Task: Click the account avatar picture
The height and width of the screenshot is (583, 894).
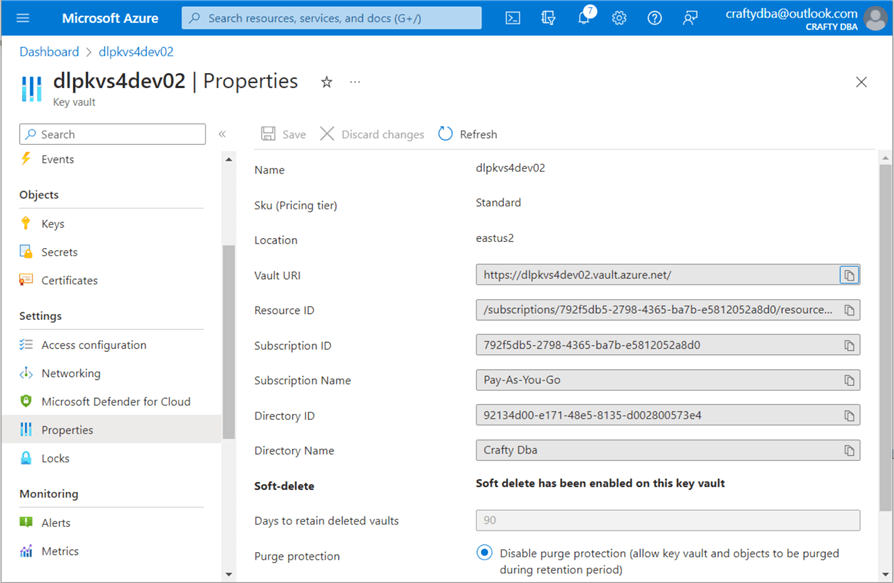Action: pyautogui.click(x=875, y=18)
